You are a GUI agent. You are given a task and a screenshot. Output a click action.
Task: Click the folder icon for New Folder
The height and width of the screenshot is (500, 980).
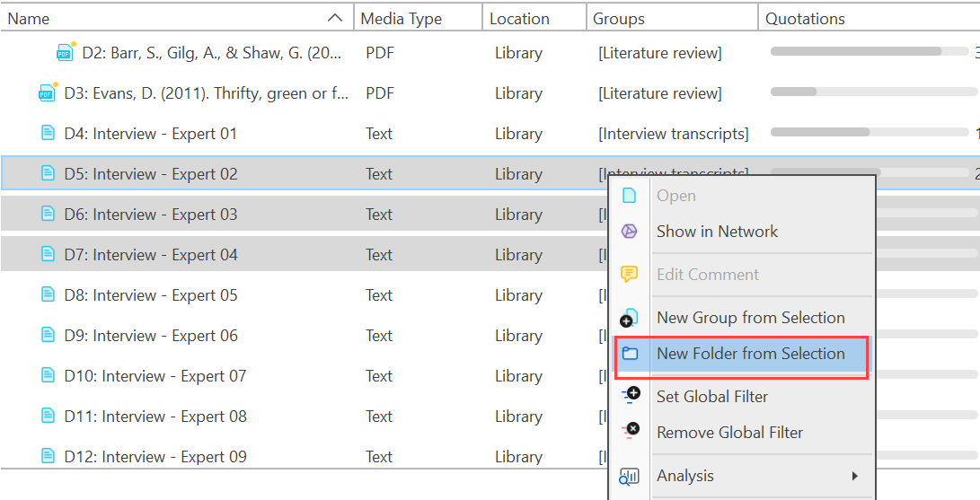coord(630,354)
